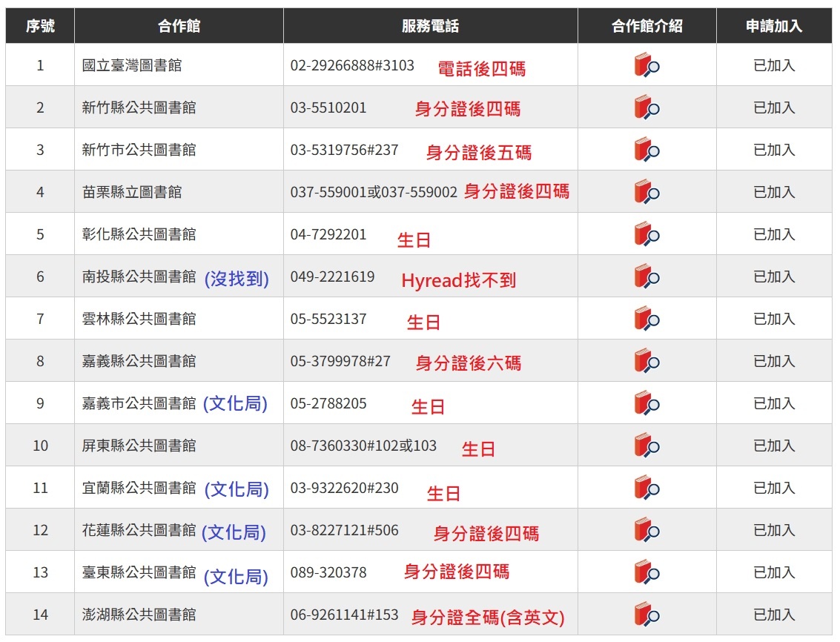Image resolution: width=840 pixels, height=642 pixels.
Task: Open the 彰化縣公共圖書館 introduction icon
Action: click(646, 234)
